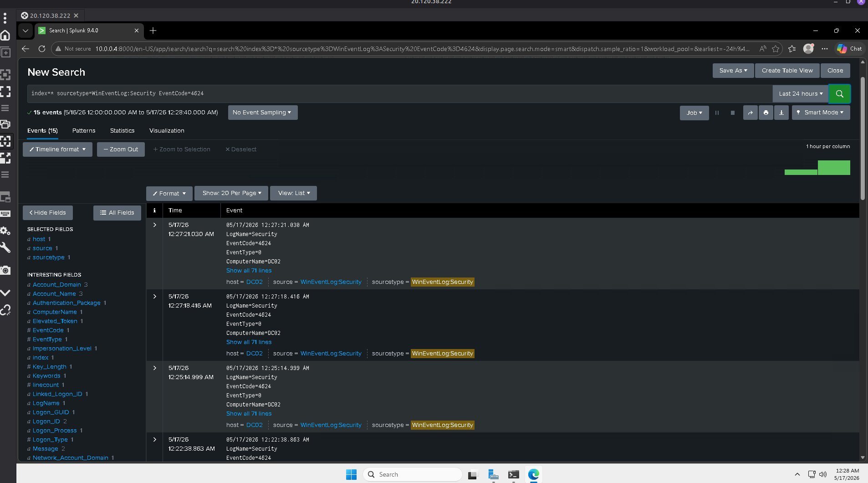Open Format dropdown above events

[169, 193]
